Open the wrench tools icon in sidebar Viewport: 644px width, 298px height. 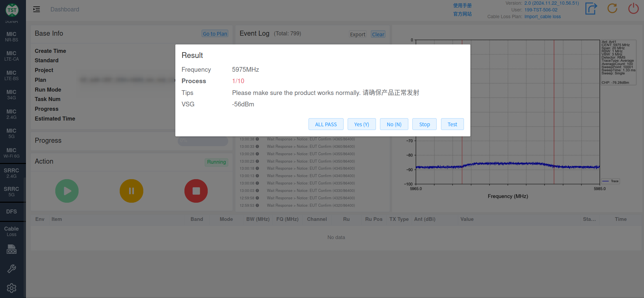point(11,269)
